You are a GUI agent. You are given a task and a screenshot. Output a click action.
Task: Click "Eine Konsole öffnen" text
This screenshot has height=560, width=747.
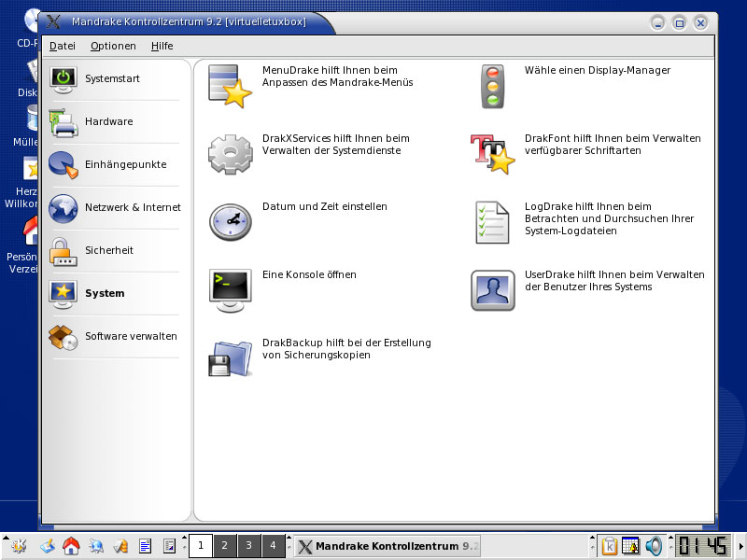[309, 274]
